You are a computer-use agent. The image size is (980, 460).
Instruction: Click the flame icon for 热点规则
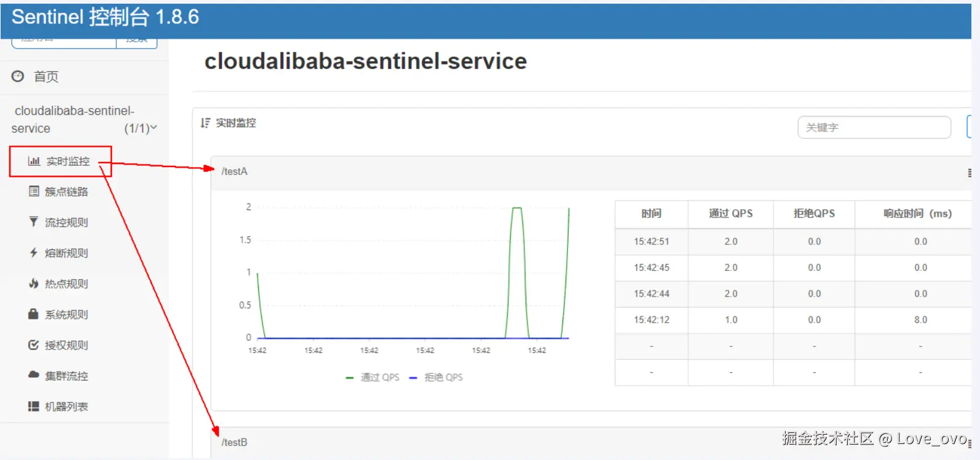tap(34, 283)
